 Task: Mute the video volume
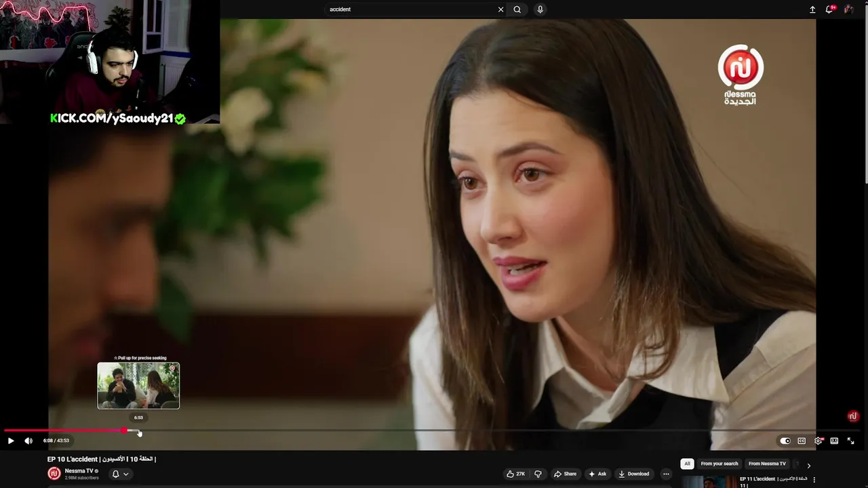click(x=28, y=441)
